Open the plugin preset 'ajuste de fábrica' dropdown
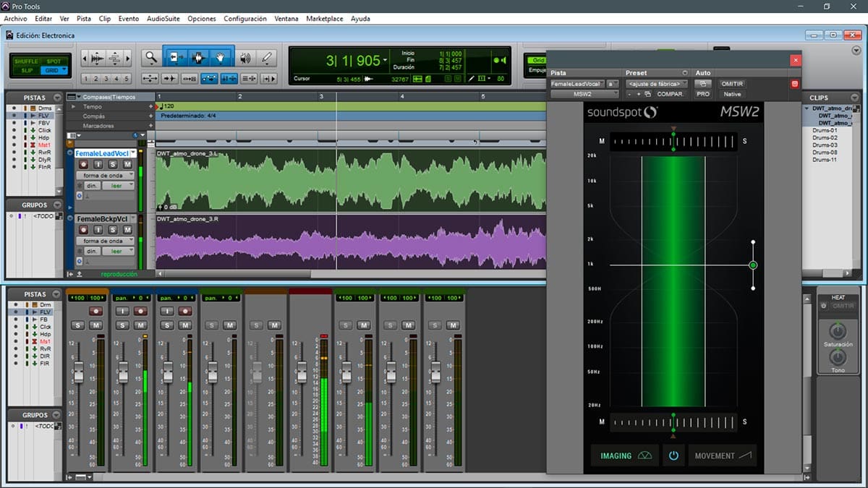 click(x=657, y=84)
